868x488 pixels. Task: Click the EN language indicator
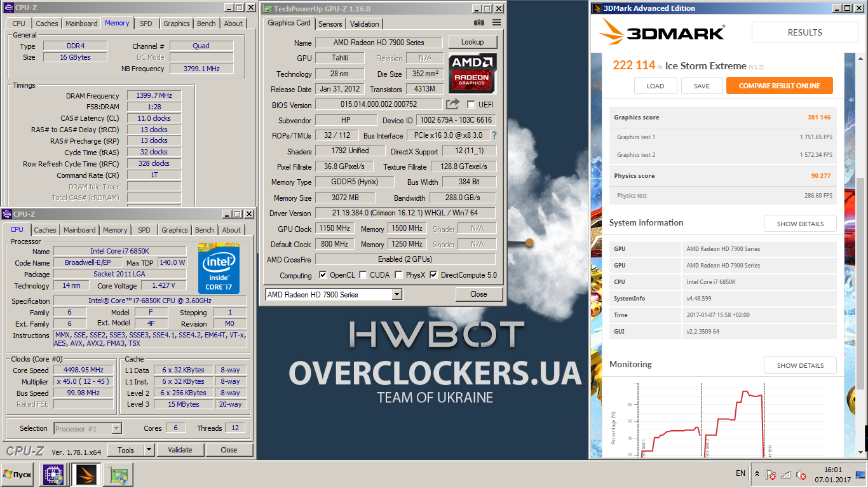741,473
